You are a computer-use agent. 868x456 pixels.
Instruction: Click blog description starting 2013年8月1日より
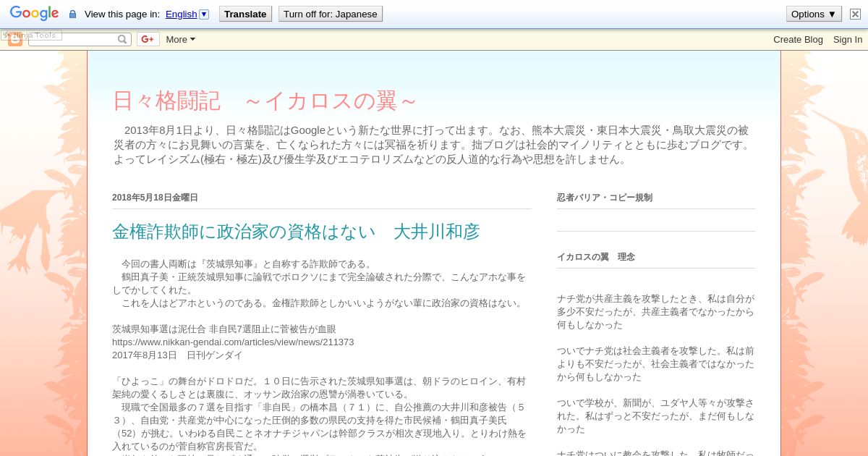(x=433, y=145)
